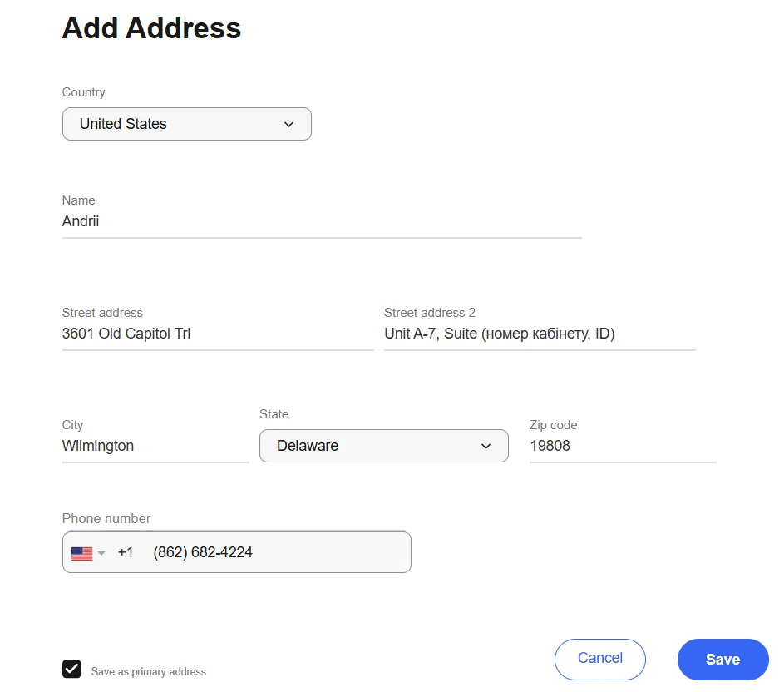Click the chevron arrow inside Country selector

click(x=288, y=125)
